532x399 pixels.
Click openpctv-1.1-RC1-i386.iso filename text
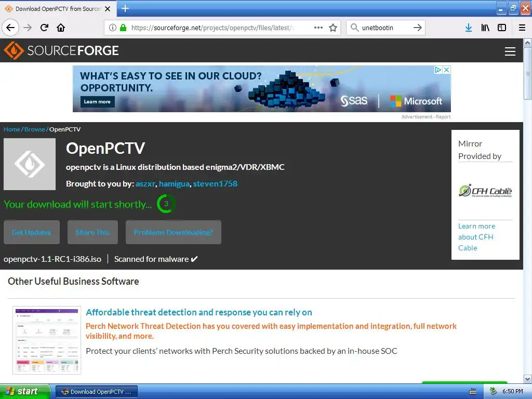tap(52, 259)
